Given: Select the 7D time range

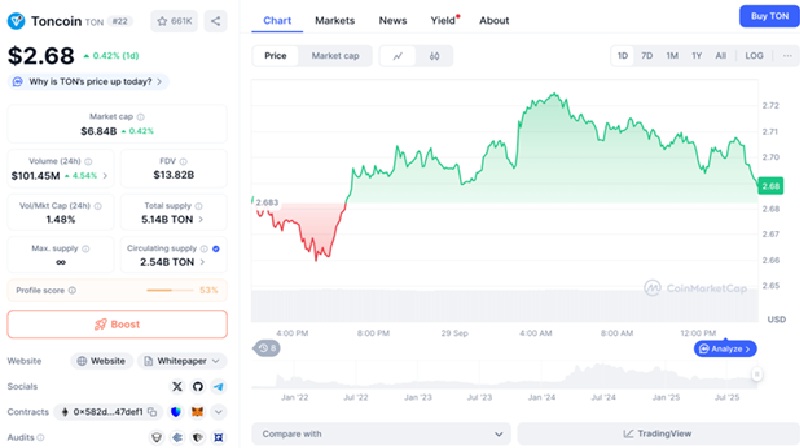Looking at the screenshot, I should tap(647, 56).
